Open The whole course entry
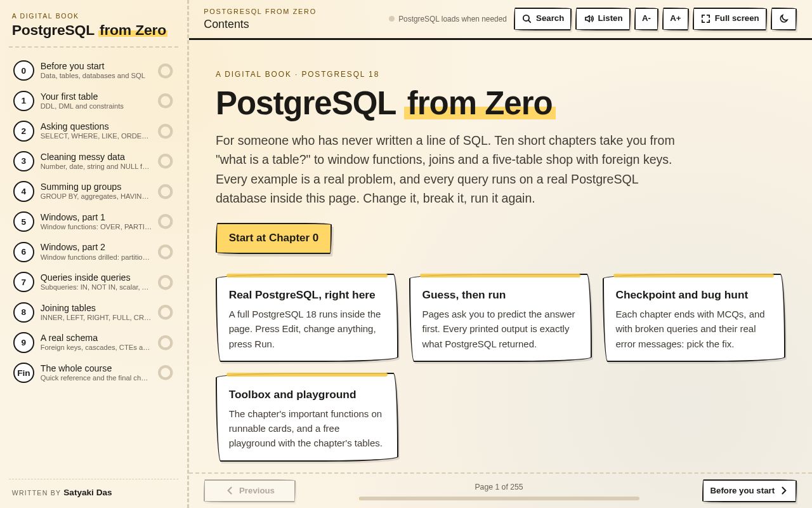 click(93, 373)
